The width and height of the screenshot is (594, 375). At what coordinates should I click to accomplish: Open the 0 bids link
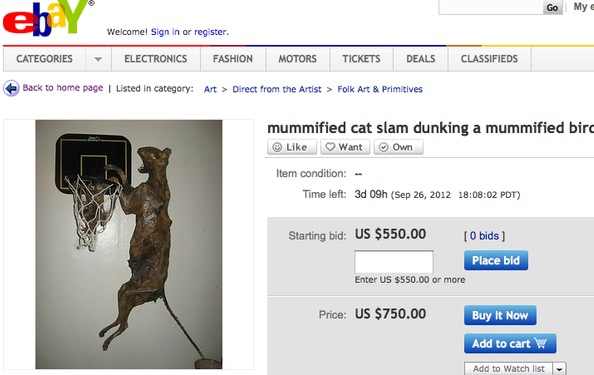[x=484, y=236]
